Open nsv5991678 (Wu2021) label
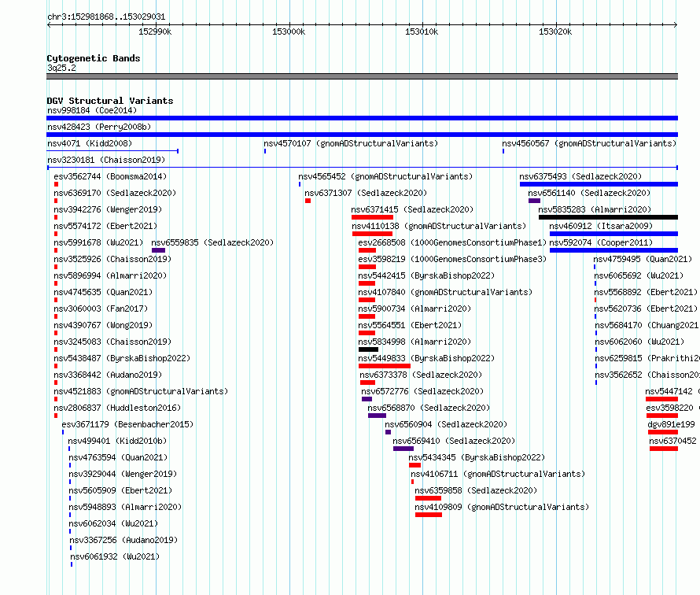 coord(98,242)
